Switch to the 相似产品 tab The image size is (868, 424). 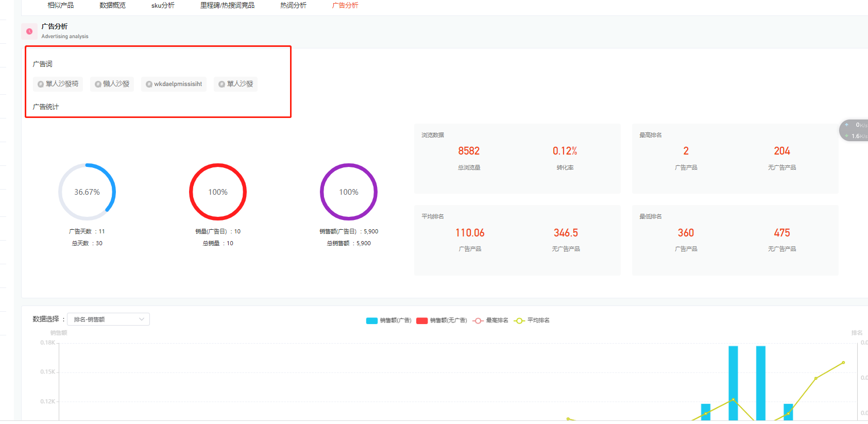(60, 5)
